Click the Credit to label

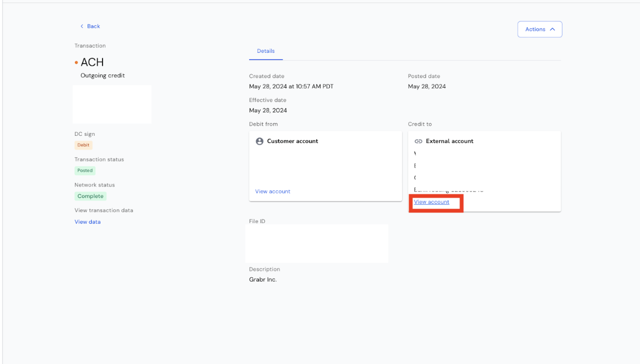tap(420, 124)
